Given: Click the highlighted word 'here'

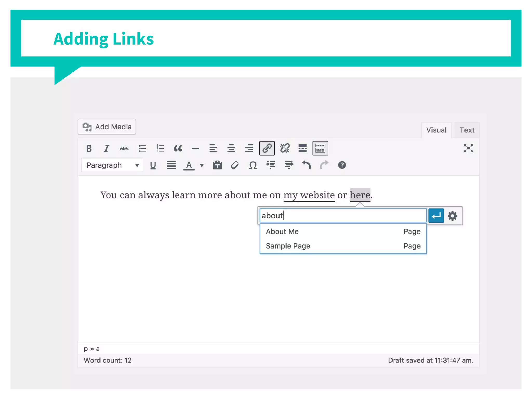Looking at the screenshot, I should pyautogui.click(x=360, y=195).
